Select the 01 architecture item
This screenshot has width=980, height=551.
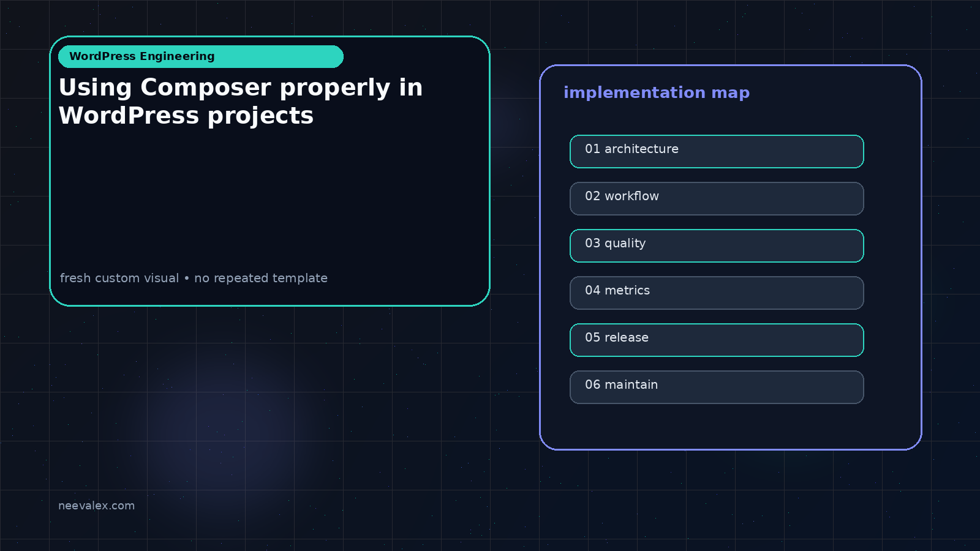click(717, 151)
